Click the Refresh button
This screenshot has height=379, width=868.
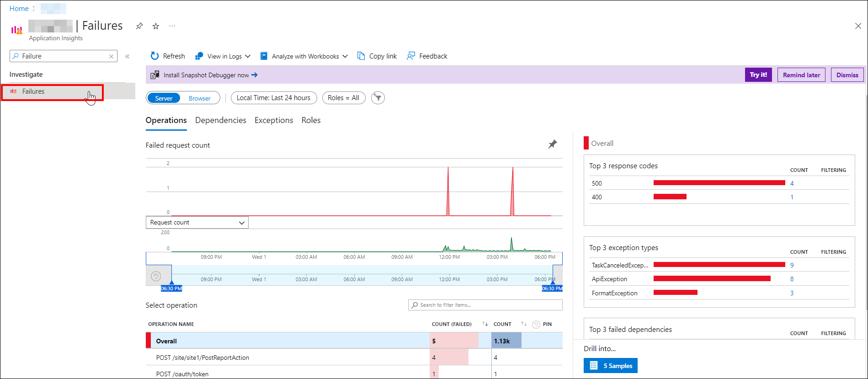pyautogui.click(x=168, y=56)
